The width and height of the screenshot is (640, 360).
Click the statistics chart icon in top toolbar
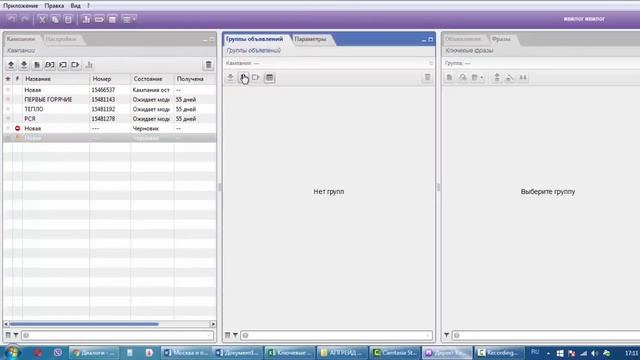[86, 19]
